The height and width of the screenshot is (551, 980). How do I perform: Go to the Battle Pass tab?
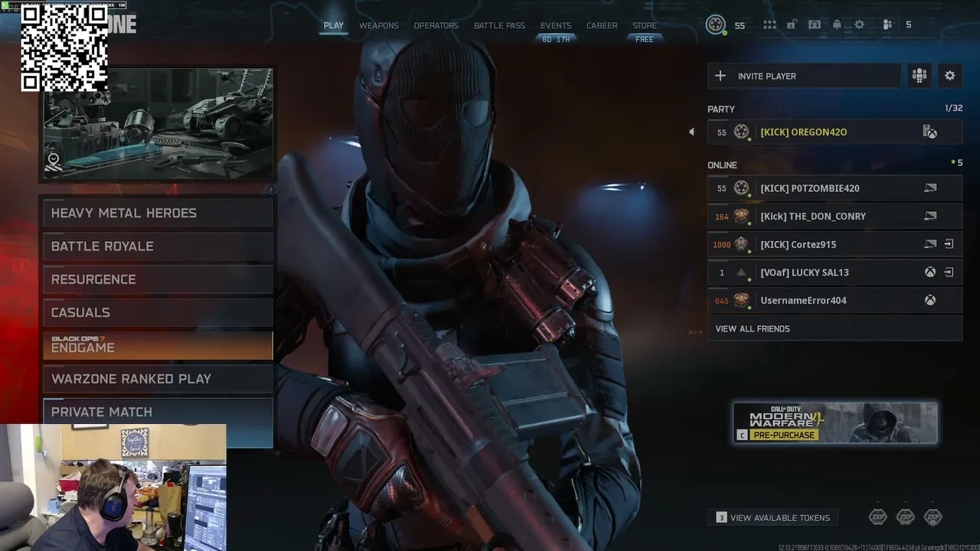point(499,25)
